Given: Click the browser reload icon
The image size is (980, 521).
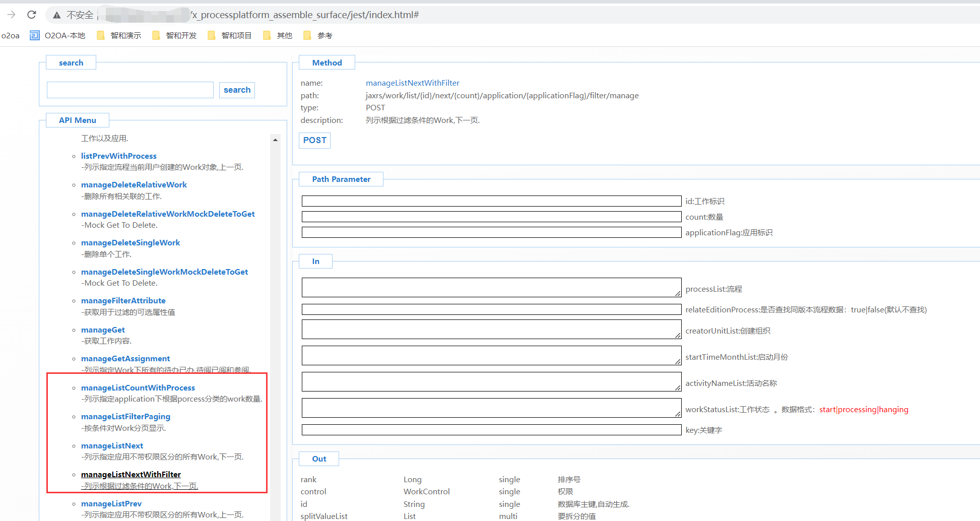Looking at the screenshot, I should [32, 15].
